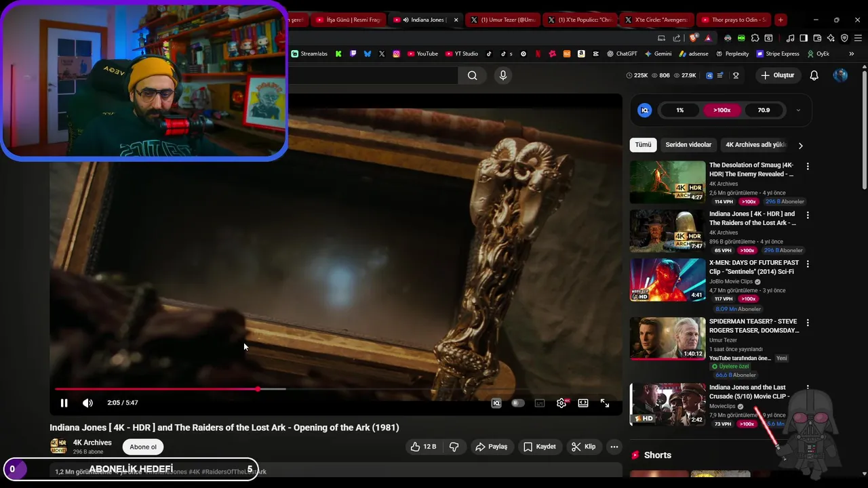Switch to the İfşa Günü browser tab
Image resolution: width=868 pixels, height=488 pixels.
349,20
